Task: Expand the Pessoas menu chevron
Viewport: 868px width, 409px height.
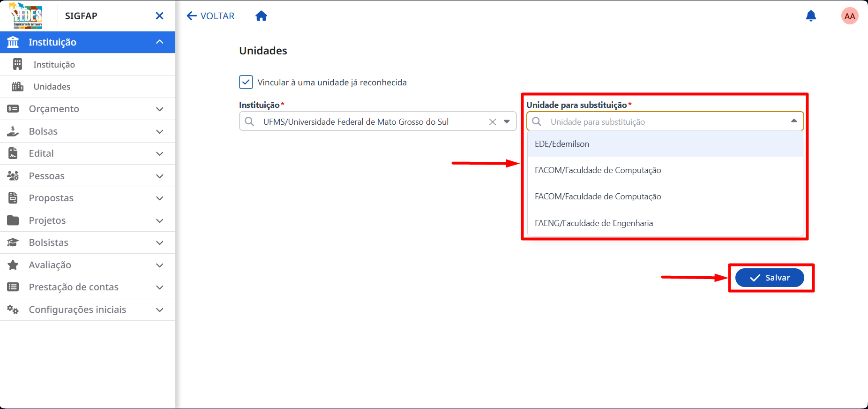Action: (160, 176)
